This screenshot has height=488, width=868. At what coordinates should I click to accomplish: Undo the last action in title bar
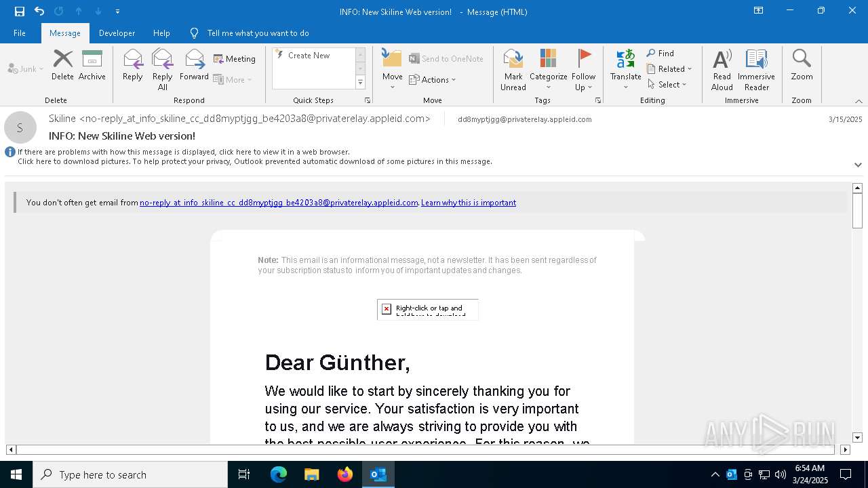[39, 12]
